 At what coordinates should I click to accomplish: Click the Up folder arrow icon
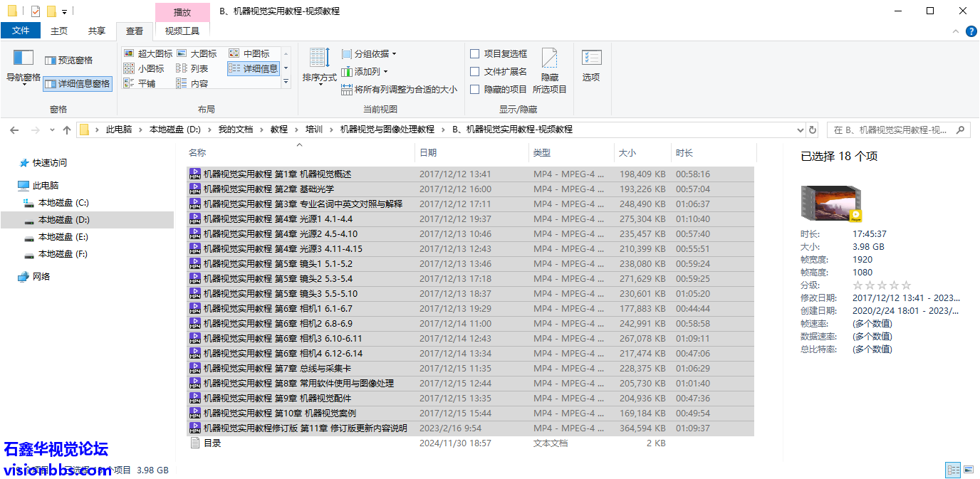pos(67,130)
